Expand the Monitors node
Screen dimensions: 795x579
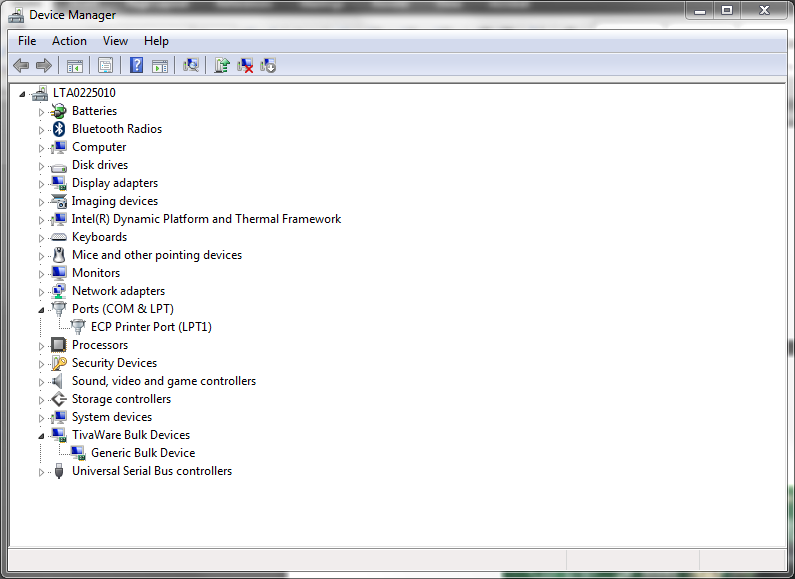click(41, 274)
